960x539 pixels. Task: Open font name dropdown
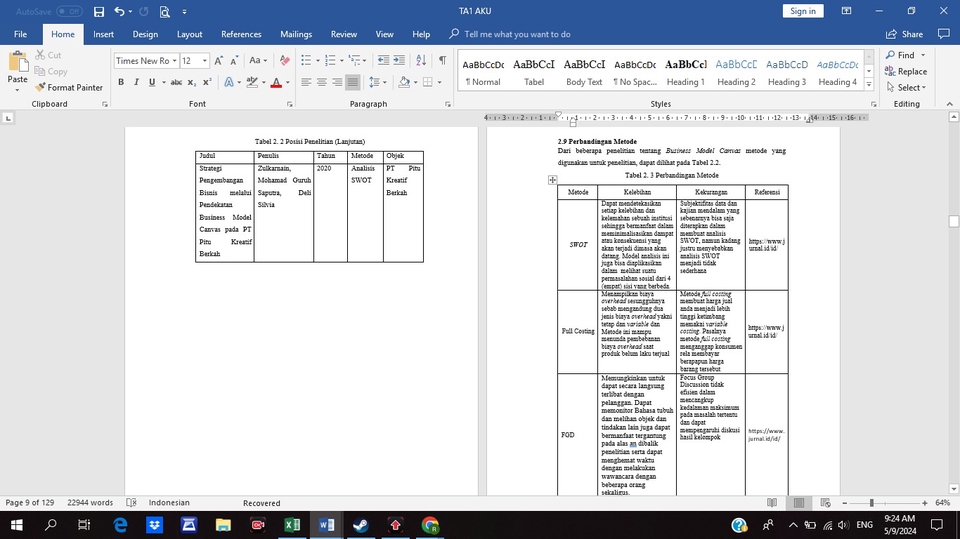click(x=174, y=61)
